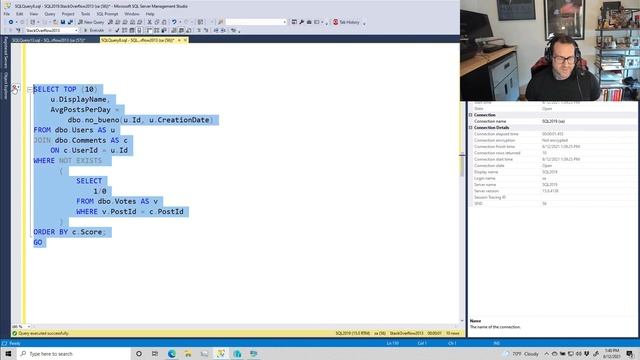Click the Paste icon in toolbar
This screenshot has height=360, width=640.
[164, 22]
